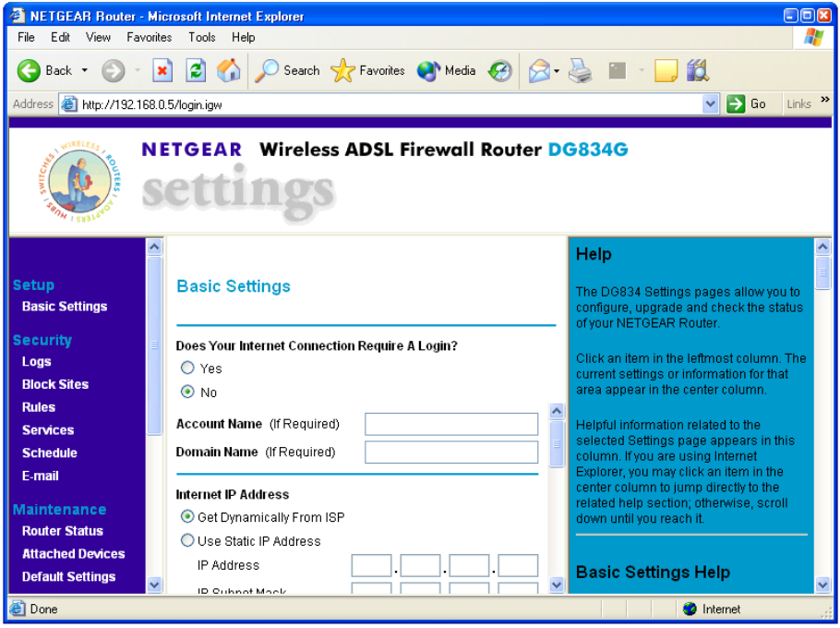Open the E-mail link
Image resolution: width=840 pixels, height=628 pixels.
(x=41, y=476)
